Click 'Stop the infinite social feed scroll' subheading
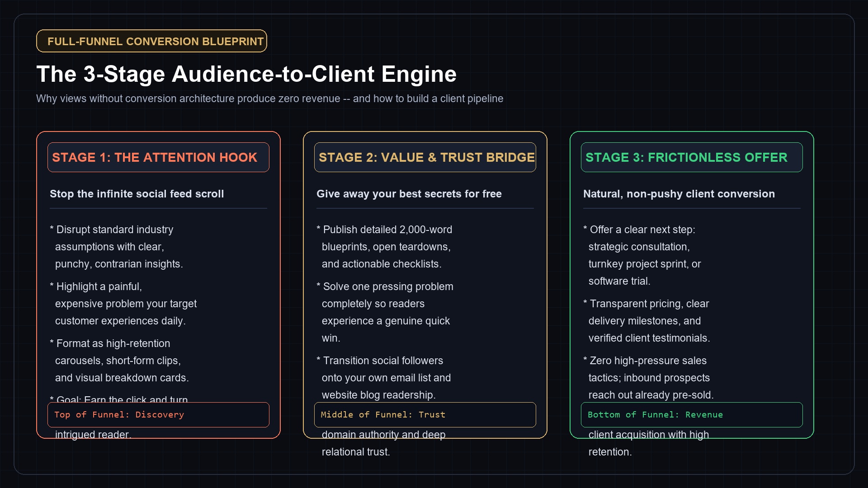Image resolution: width=868 pixels, height=488 pixels. 137,194
